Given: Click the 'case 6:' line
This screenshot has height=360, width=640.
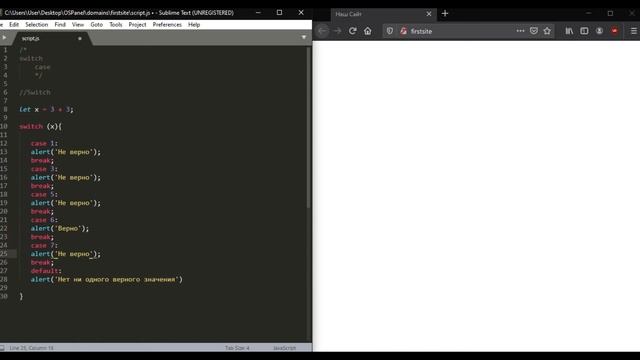Looking at the screenshot, I should pyautogui.click(x=44, y=220).
